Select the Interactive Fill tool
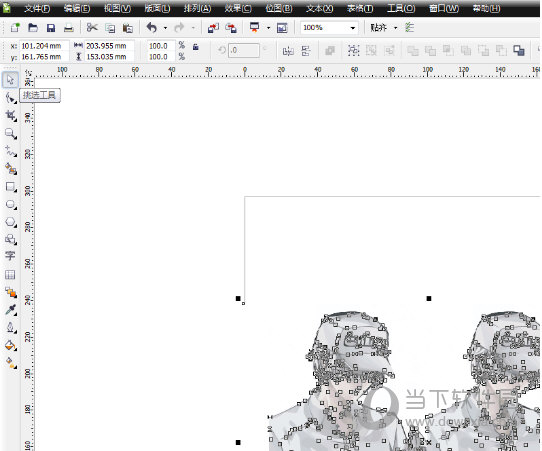Screen dimensions: 542x451 click(10, 363)
